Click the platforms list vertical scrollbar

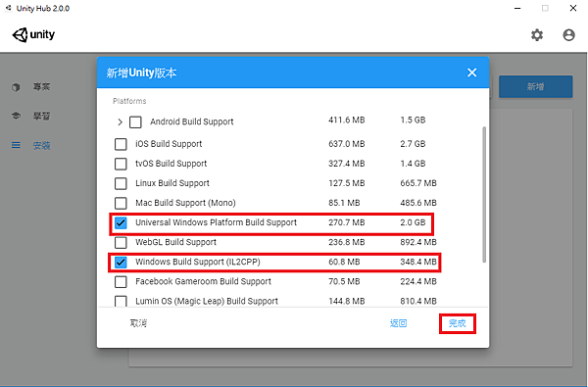(484, 195)
